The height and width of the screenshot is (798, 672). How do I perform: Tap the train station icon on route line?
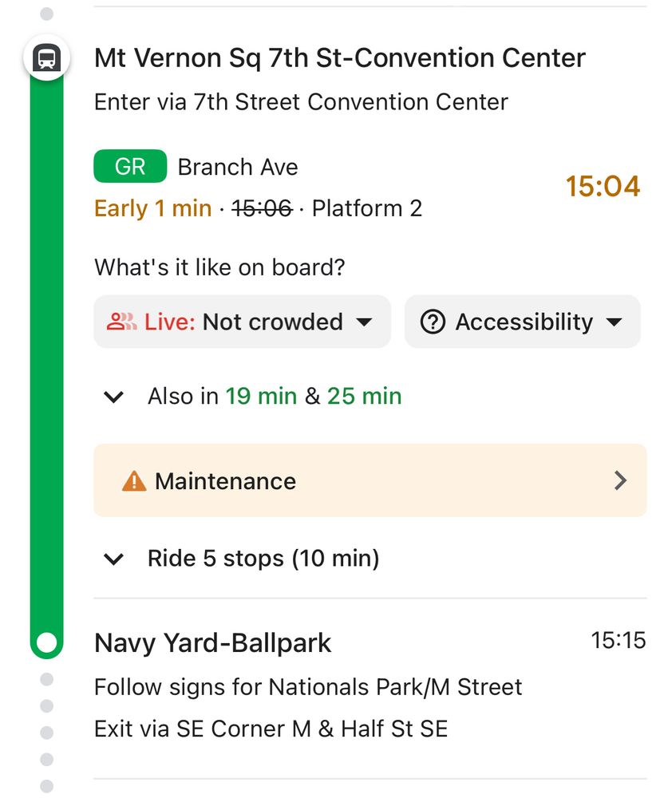coord(47,57)
